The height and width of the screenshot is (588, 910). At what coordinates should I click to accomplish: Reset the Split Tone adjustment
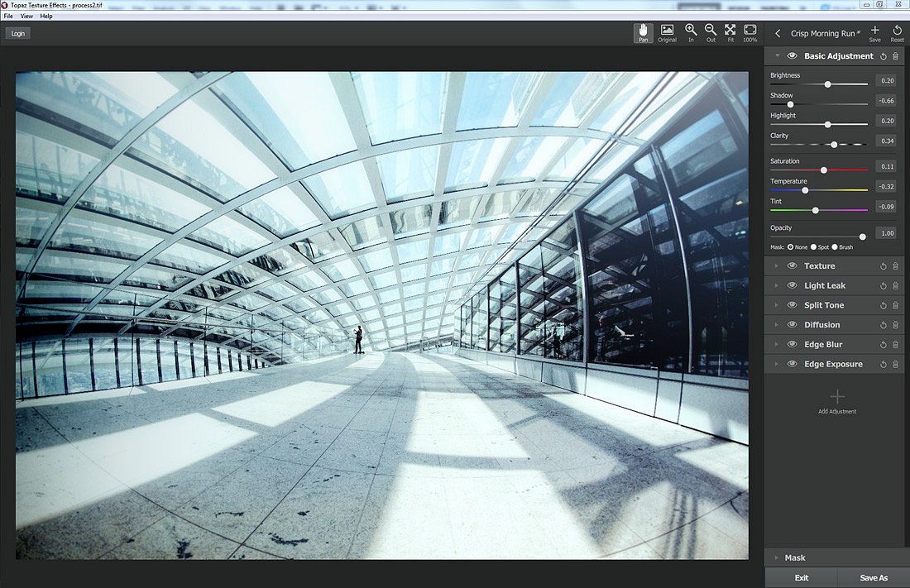coord(884,305)
